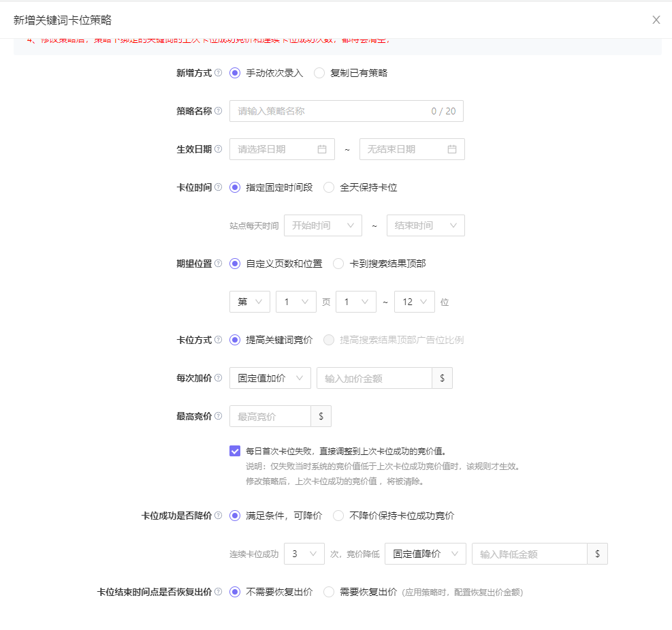Open the 开始时间 dropdown
The width and height of the screenshot is (672, 630).
(x=323, y=225)
